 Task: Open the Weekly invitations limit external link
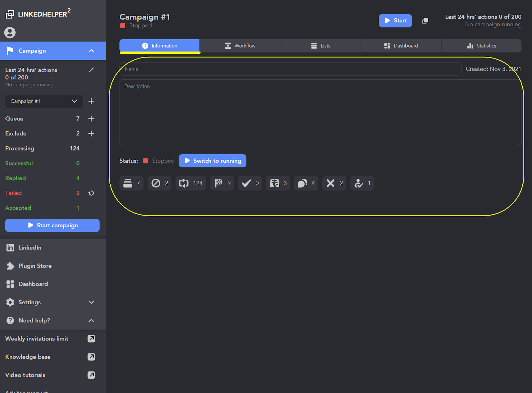[x=91, y=339]
